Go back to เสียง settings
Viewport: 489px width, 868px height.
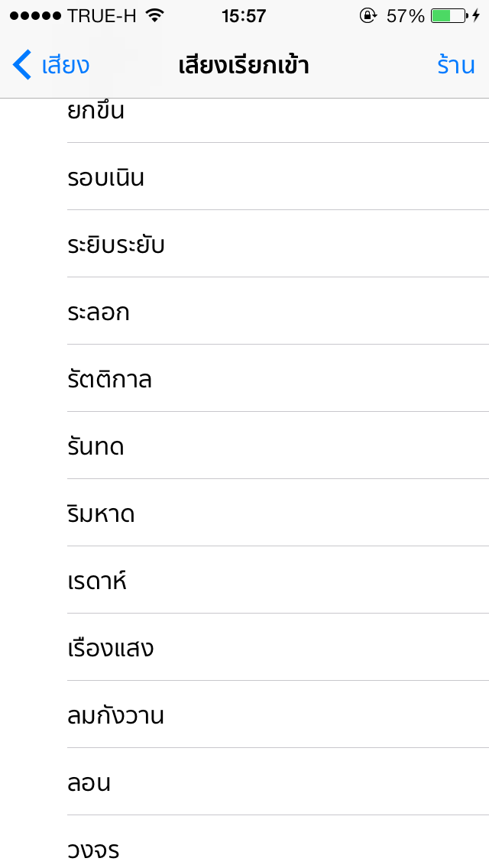pos(51,65)
